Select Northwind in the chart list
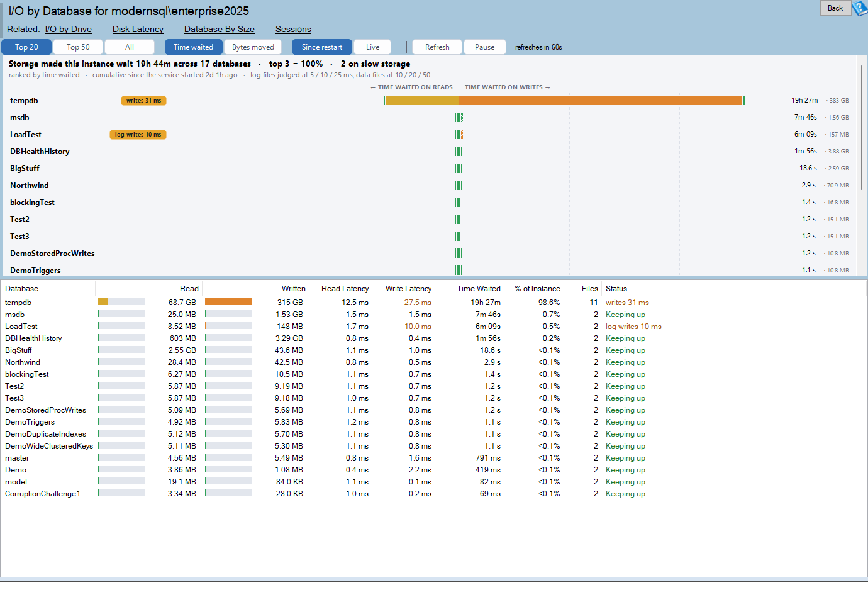 (x=29, y=186)
